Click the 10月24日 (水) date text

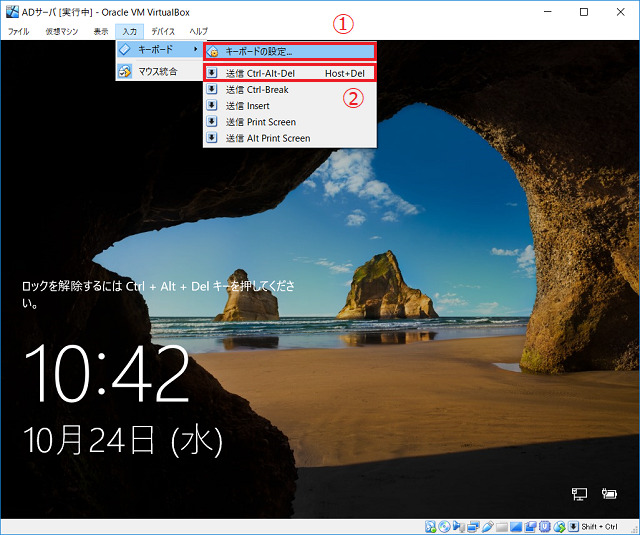[123, 440]
